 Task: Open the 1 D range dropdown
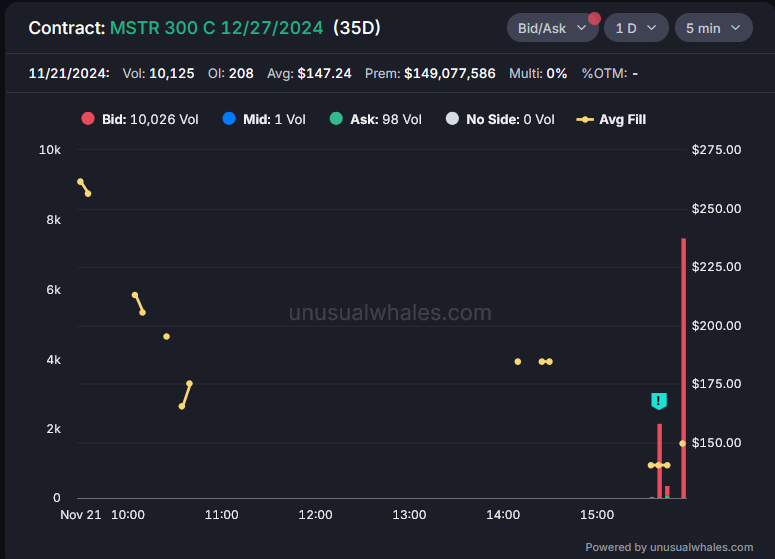click(x=636, y=28)
